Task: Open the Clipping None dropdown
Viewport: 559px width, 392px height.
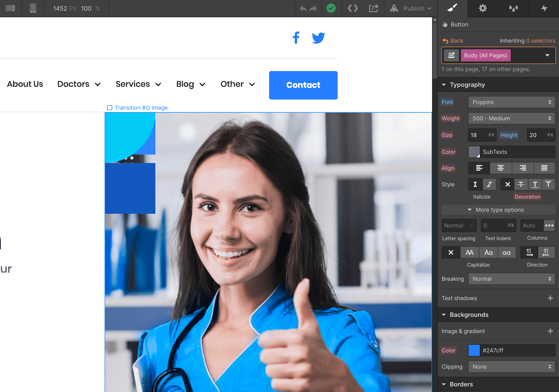Action: 511,367
